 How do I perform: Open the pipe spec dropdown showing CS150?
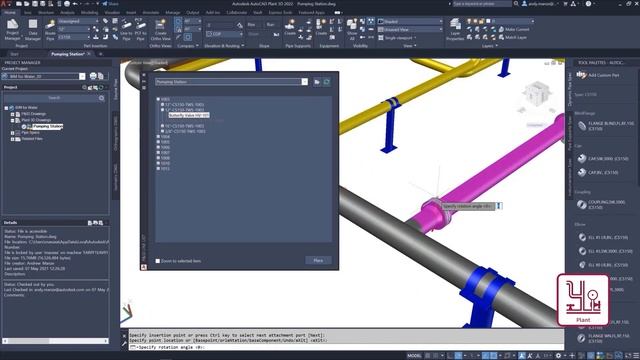coord(74,37)
